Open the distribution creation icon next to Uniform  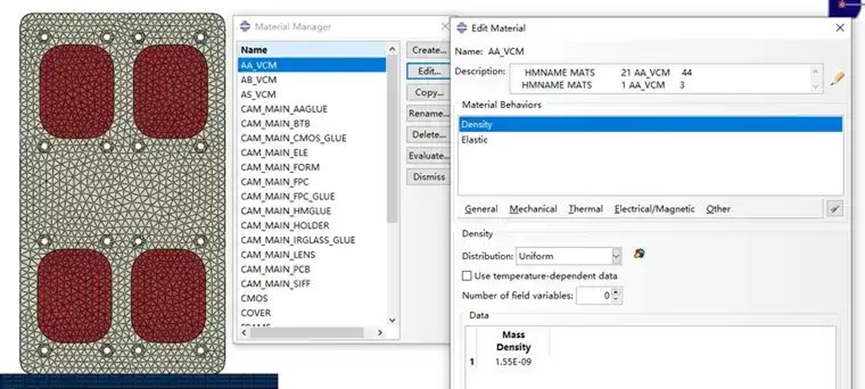pos(639,254)
